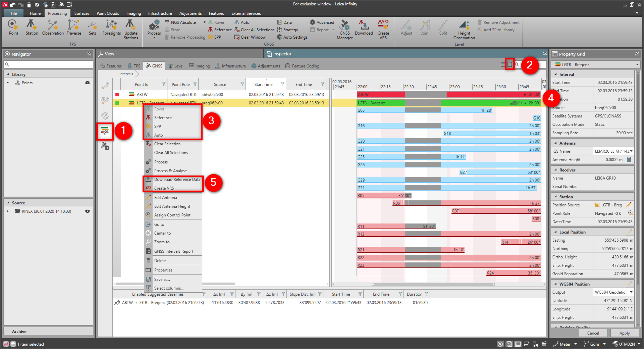
Task: Click the Data button in the ribbon
Action: tap(284, 22)
